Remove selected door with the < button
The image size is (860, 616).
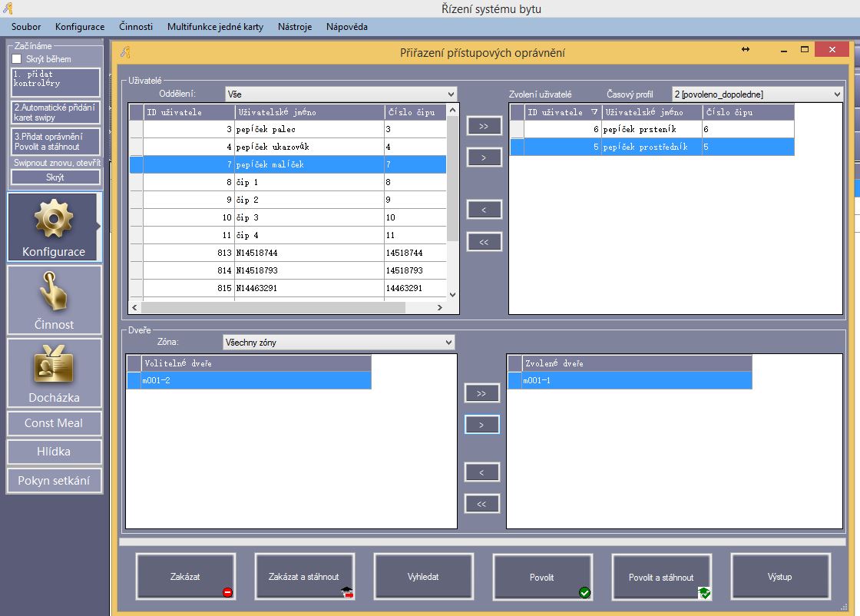pos(481,472)
